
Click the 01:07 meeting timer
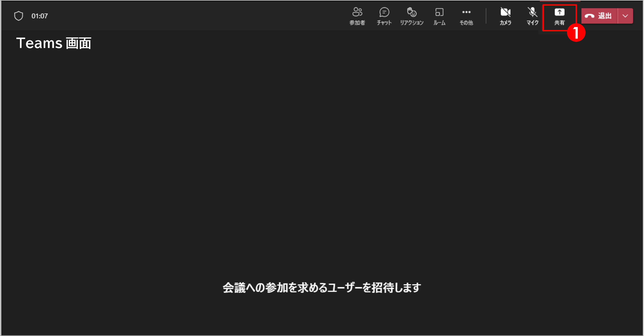pos(40,16)
